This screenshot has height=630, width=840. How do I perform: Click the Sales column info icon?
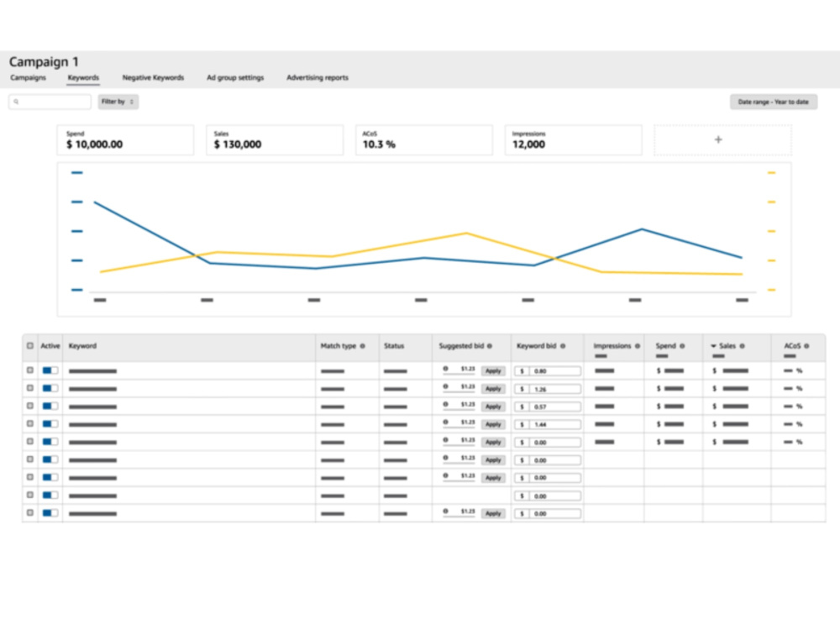coord(742,346)
